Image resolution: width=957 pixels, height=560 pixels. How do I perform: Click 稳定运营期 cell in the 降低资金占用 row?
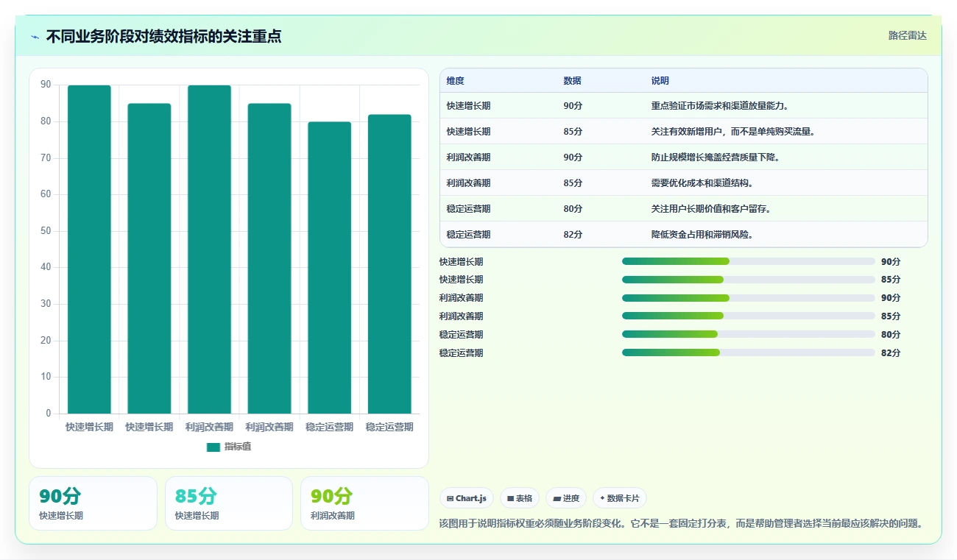tap(469, 235)
